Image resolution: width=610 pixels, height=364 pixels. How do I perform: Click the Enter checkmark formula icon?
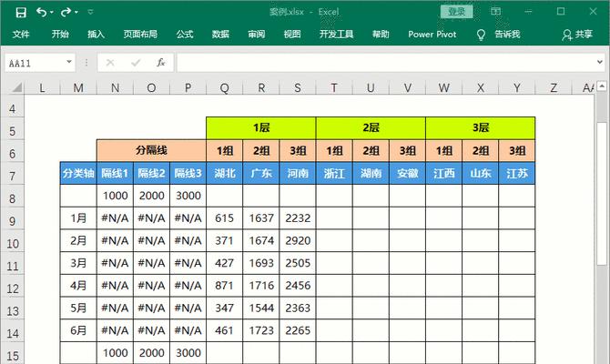(x=136, y=63)
